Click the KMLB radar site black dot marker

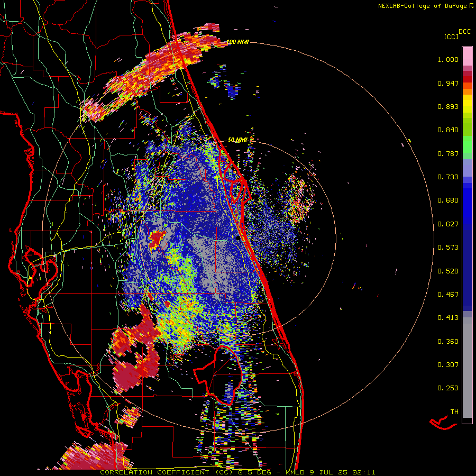pos(237,239)
